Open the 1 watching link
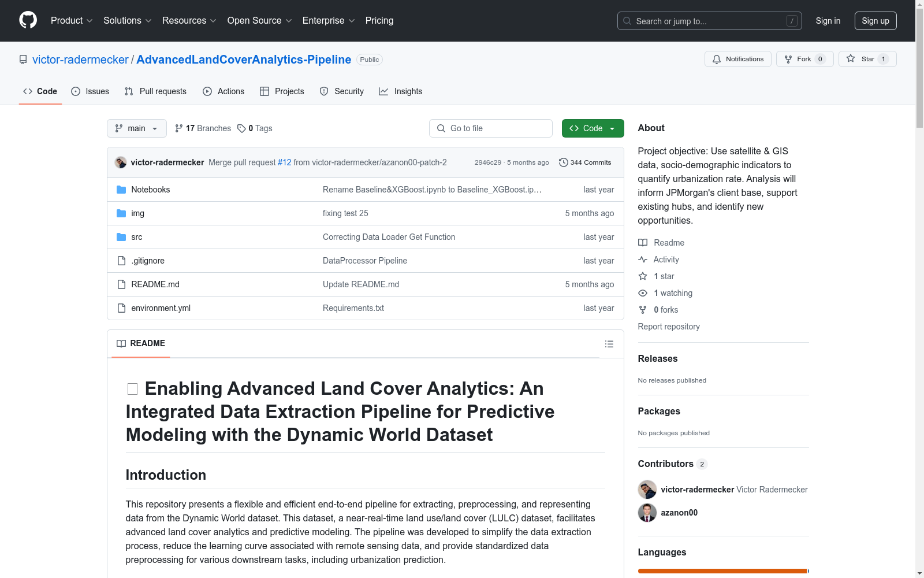924x578 pixels. coord(672,293)
